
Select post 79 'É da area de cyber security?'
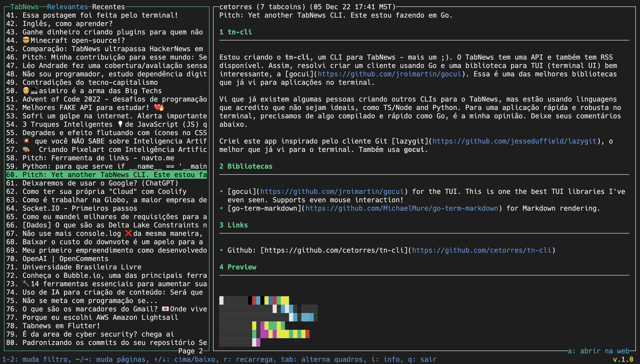[106, 334]
